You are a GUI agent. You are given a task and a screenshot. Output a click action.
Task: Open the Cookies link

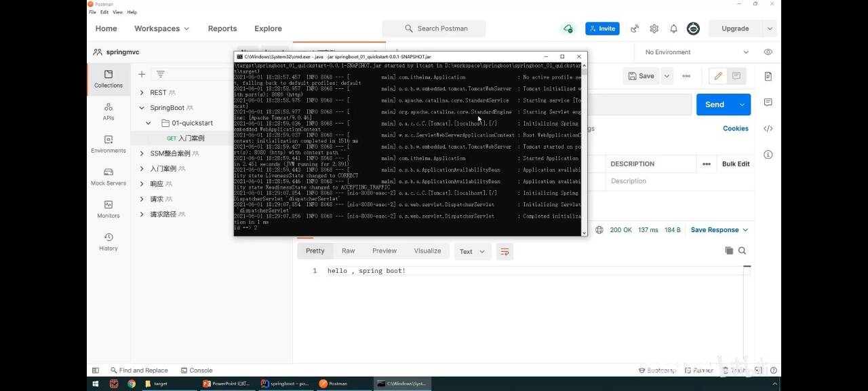pos(736,128)
